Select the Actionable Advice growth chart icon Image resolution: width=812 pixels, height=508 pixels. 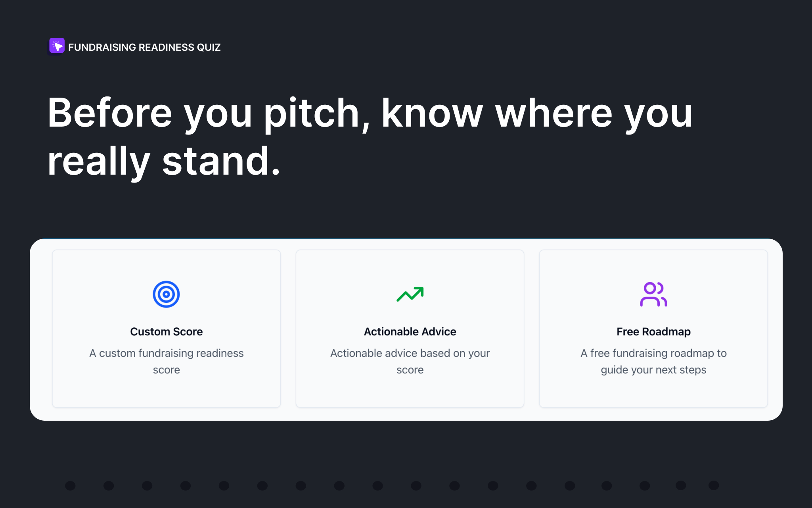tap(410, 294)
